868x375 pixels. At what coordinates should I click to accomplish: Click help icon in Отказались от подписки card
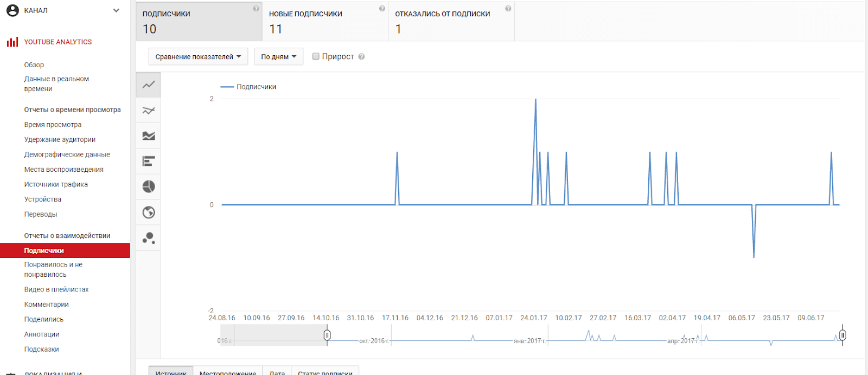[x=508, y=9]
